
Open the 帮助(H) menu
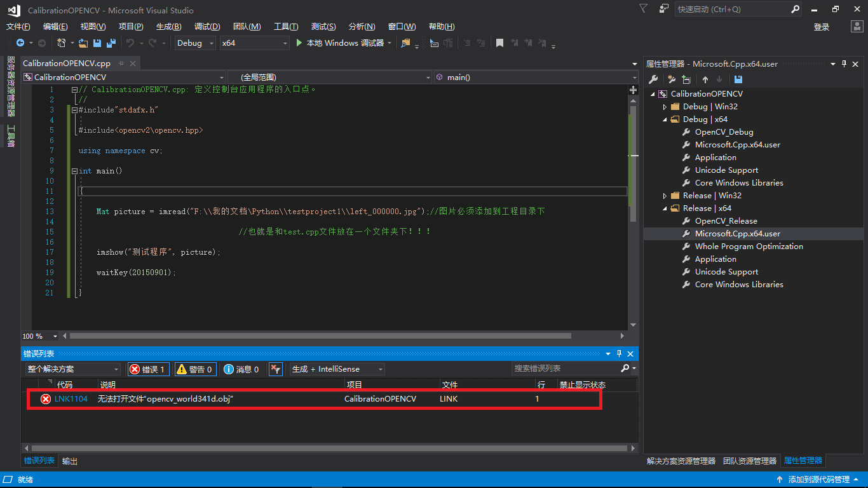(442, 27)
